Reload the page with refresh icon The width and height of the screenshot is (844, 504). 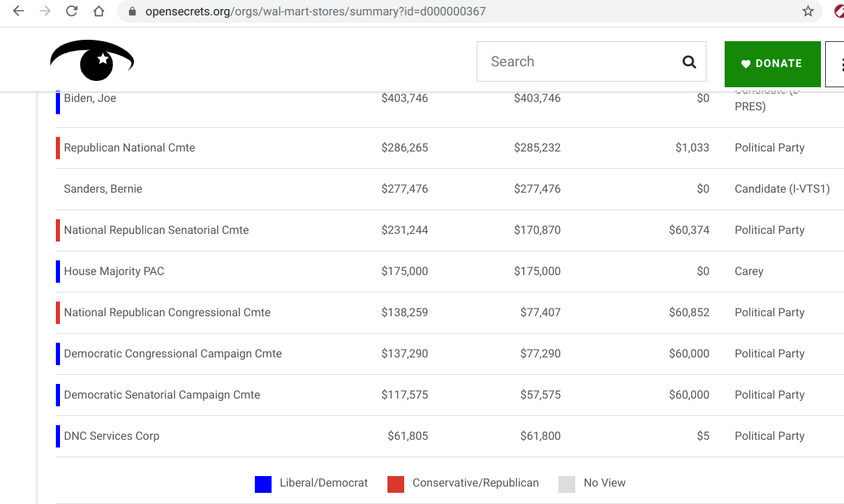71,11
